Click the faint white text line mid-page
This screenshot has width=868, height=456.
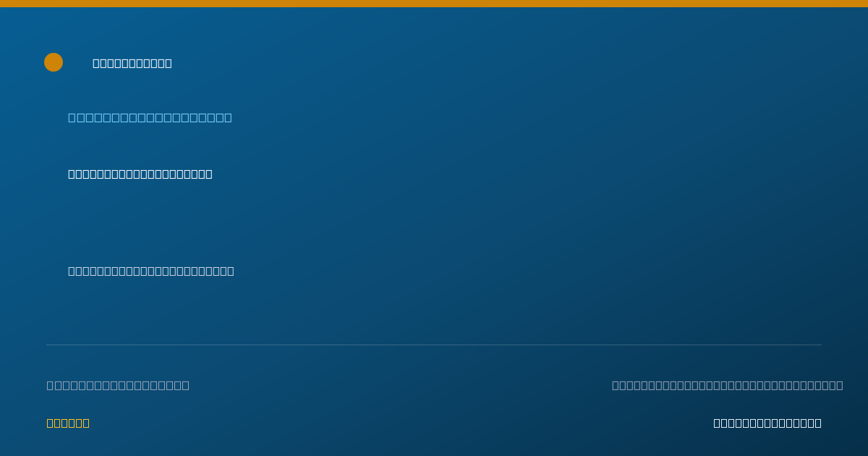tap(151, 271)
